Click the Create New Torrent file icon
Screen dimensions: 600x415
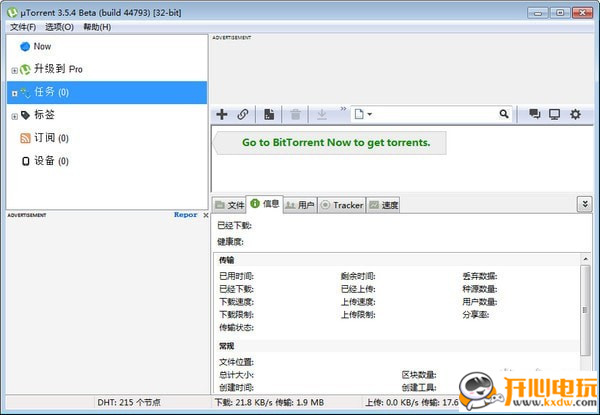tap(269, 114)
